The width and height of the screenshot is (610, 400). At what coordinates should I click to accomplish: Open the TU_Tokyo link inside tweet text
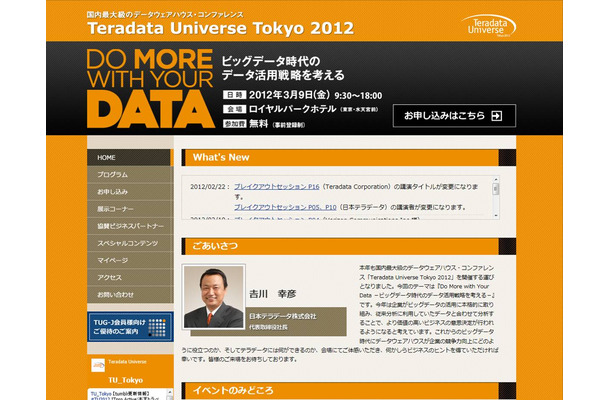[101, 394]
